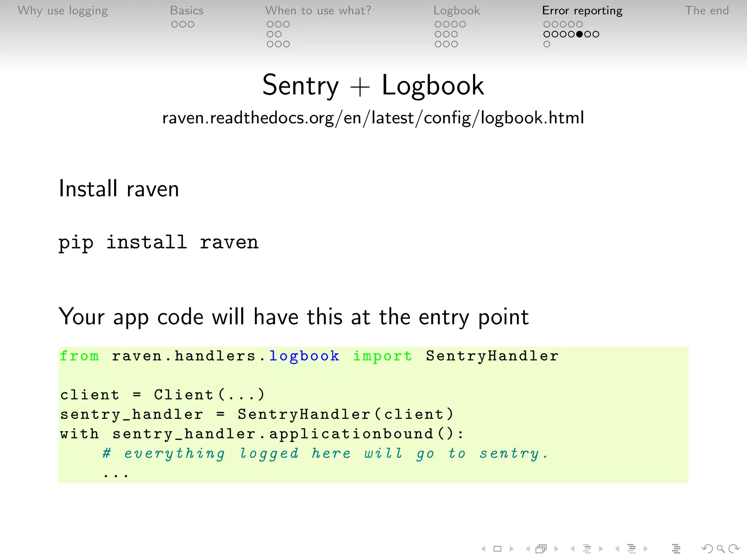Click 'Your app code will have this' line
The width and height of the screenshot is (747, 560).
click(294, 317)
